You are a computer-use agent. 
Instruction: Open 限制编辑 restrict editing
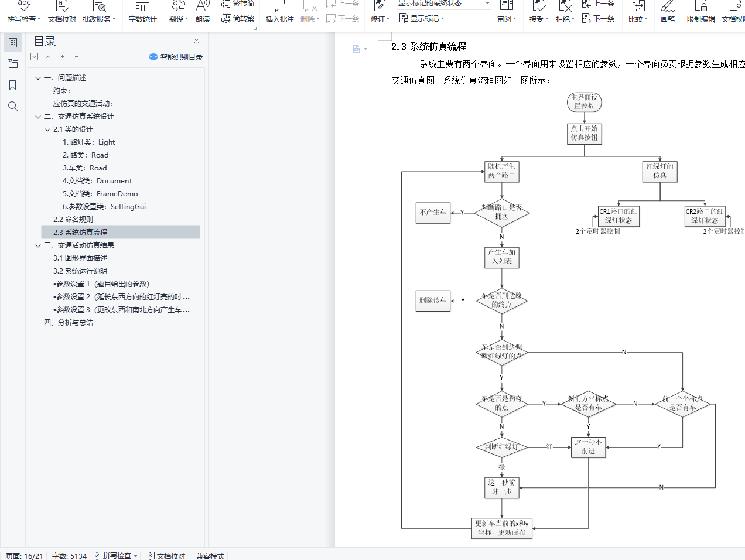[x=701, y=12]
